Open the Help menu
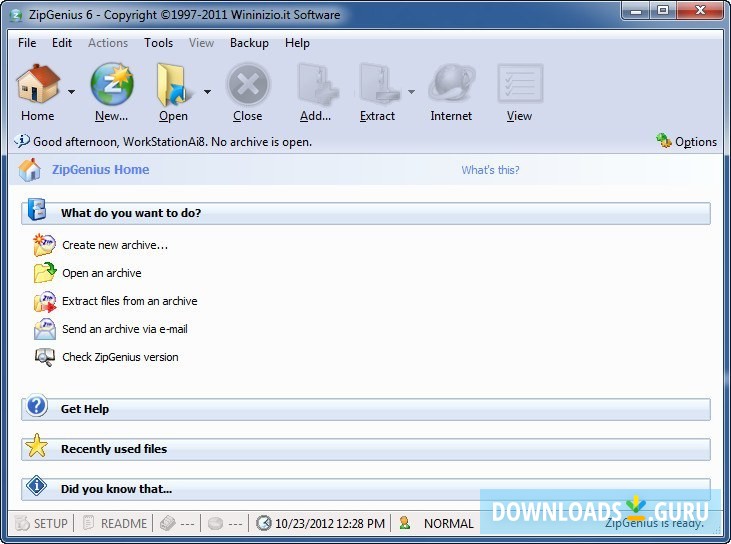The height and width of the screenshot is (544, 731). pos(297,43)
